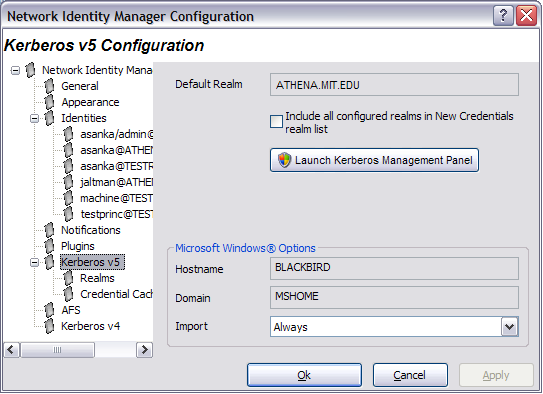The width and height of the screenshot is (543, 394).
Task: Click the Import combo box showing Always
Action: point(394,326)
